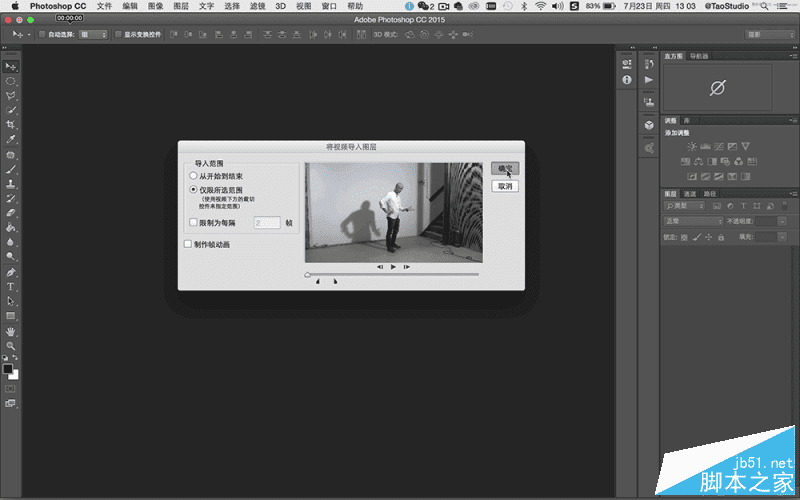
Task: Select the Crop tool
Action: point(11,124)
